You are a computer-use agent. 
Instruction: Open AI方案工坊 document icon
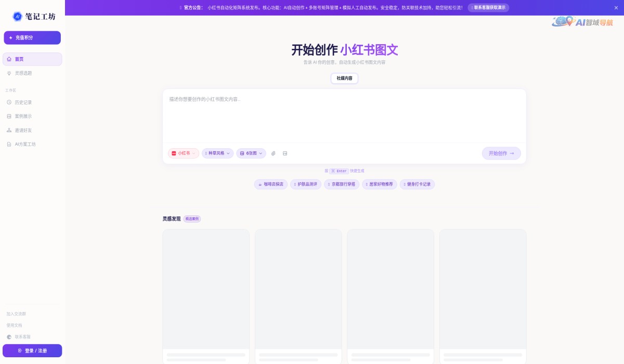click(x=9, y=144)
